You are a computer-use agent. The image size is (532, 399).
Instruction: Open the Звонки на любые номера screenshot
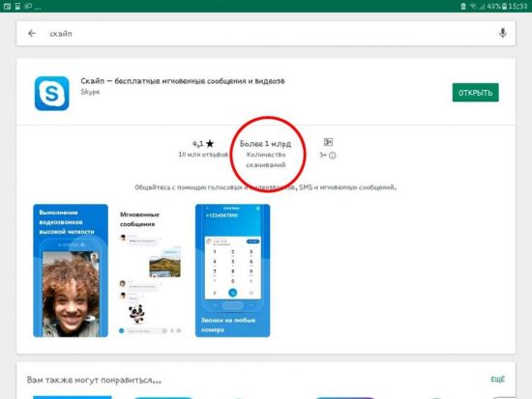[233, 271]
